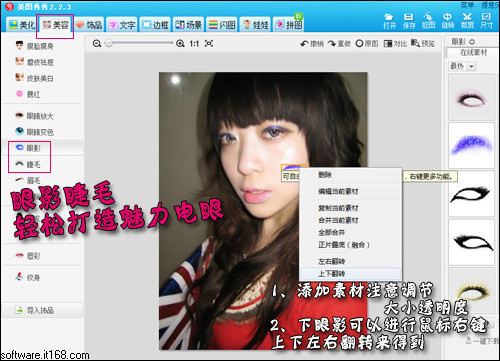Screen dimensions: 500x361
Task: Click the 保存 save icon
Action: [x=409, y=21]
